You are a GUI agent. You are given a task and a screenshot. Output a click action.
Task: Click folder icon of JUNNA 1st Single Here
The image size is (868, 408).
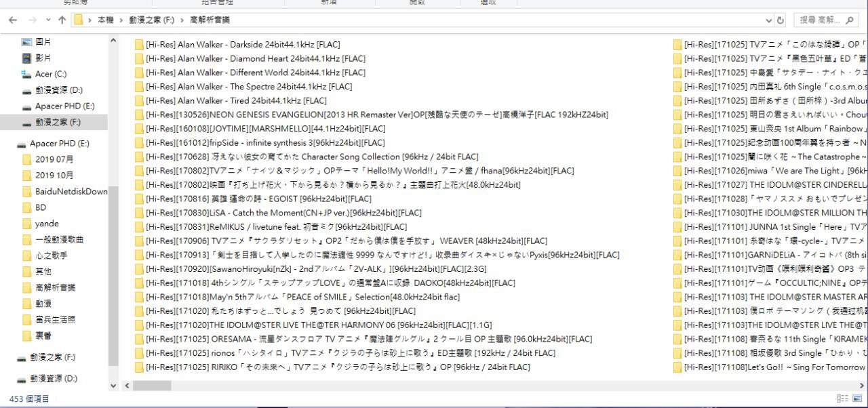pyautogui.click(x=677, y=227)
